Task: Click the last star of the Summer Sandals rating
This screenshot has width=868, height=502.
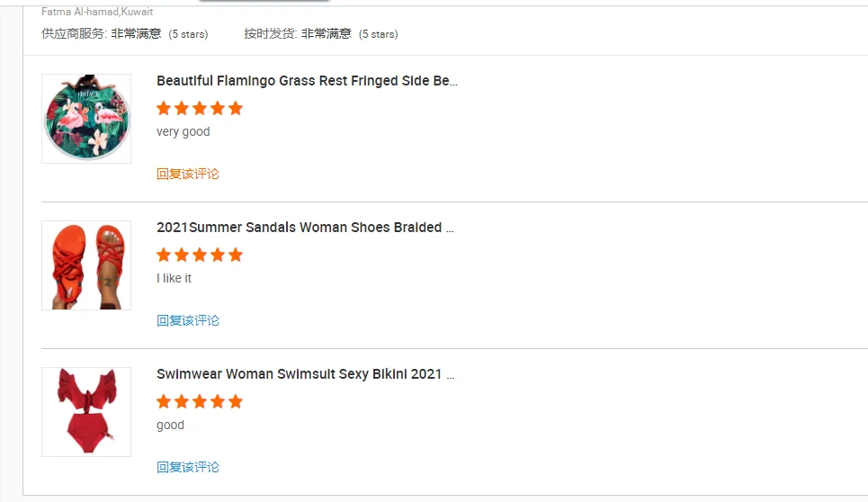Action: coord(236,255)
